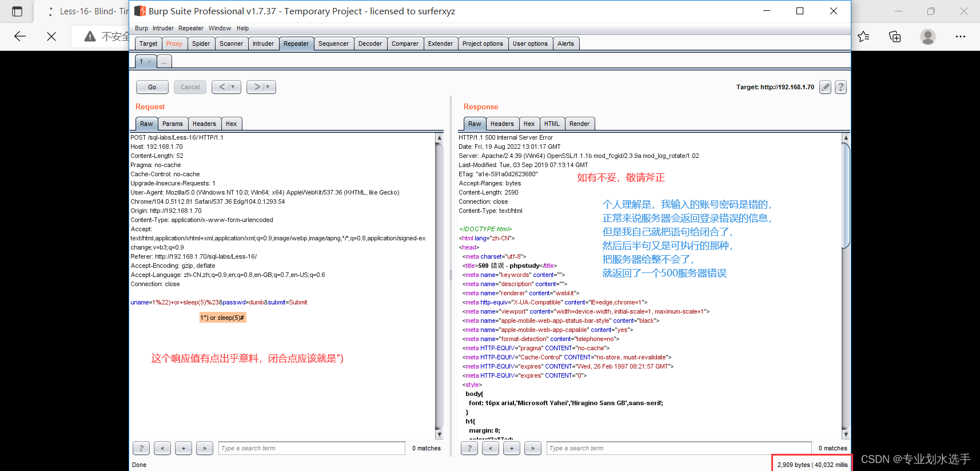Open the Help menu
980x471 pixels.
pos(242,28)
